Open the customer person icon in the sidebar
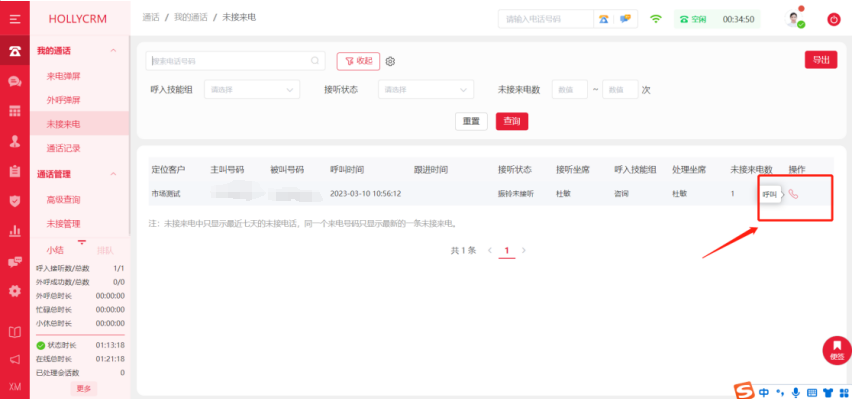Screen dimensions: 858x399 click(x=15, y=141)
